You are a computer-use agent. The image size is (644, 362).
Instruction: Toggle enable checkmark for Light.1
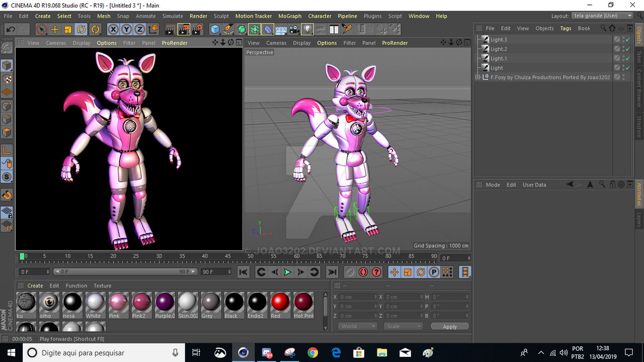click(x=627, y=58)
